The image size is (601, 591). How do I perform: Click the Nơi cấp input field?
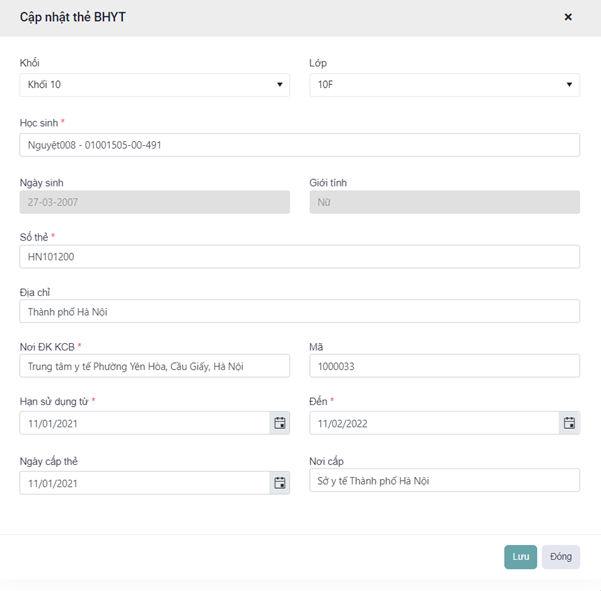coord(444,481)
